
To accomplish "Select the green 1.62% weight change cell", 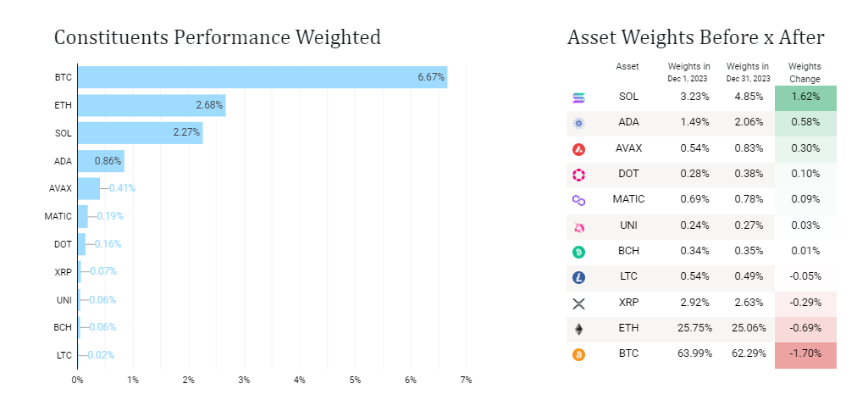I will point(805,97).
